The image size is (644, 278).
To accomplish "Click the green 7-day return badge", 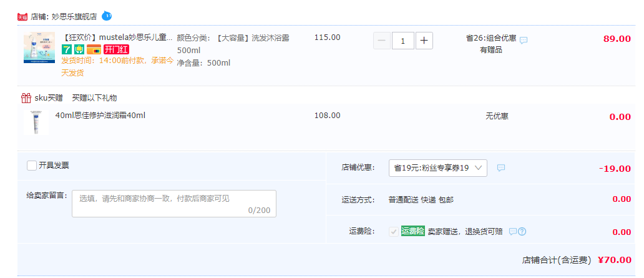I will tap(67, 50).
